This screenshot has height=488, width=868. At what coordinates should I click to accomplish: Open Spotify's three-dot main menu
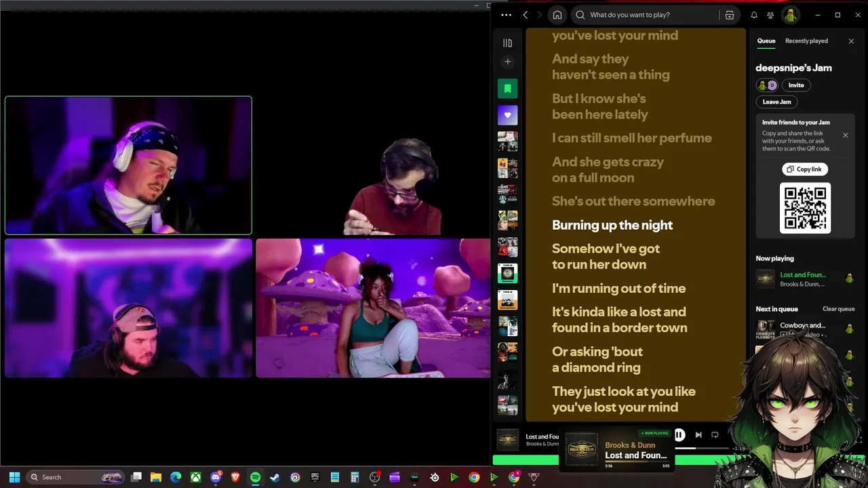505,15
